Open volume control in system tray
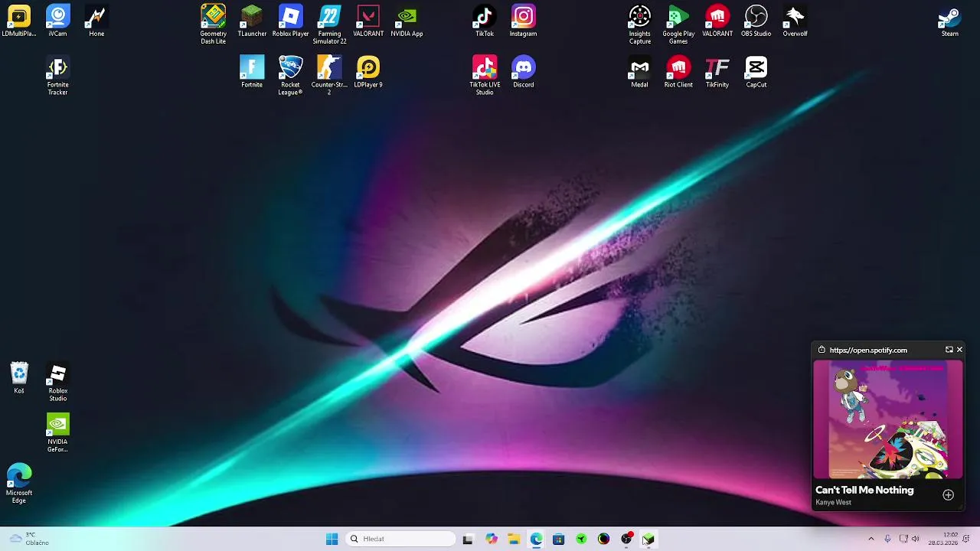The width and height of the screenshot is (980, 551). pyautogui.click(x=916, y=539)
